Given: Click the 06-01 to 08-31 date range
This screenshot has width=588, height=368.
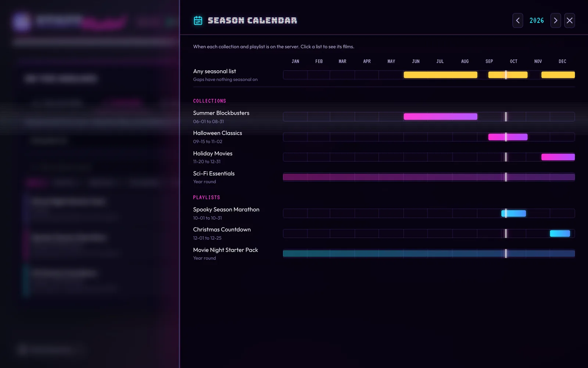Looking at the screenshot, I should tap(208, 121).
